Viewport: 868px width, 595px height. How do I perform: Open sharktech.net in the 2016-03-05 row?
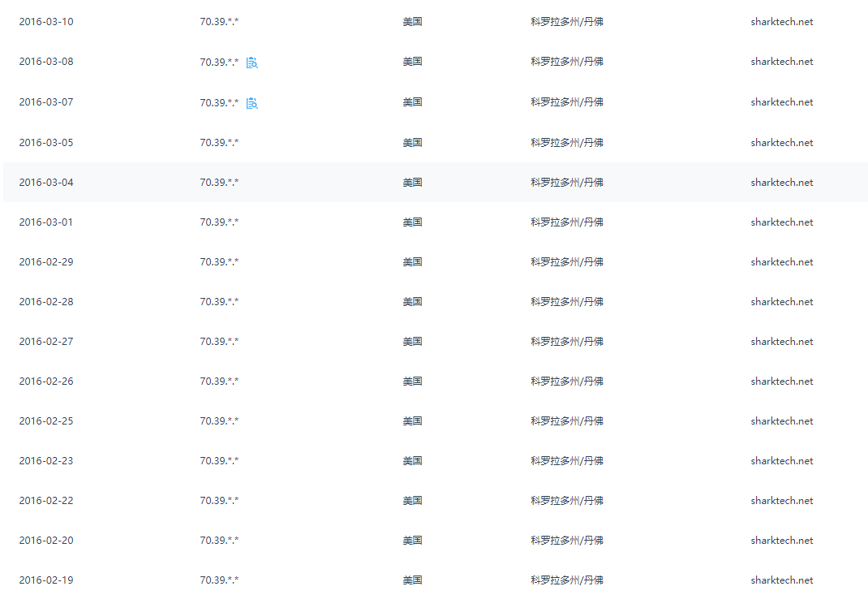[x=781, y=143]
